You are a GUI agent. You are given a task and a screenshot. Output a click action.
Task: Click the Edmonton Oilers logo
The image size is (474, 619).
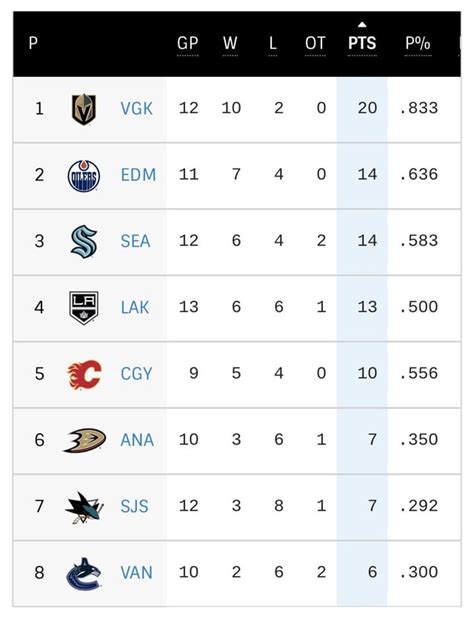click(x=84, y=176)
